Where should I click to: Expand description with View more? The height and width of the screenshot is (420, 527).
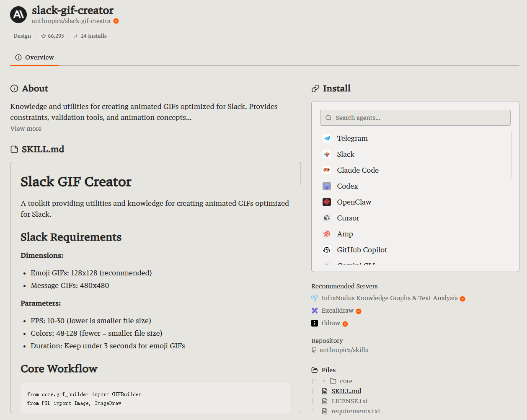pyautogui.click(x=26, y=129)
